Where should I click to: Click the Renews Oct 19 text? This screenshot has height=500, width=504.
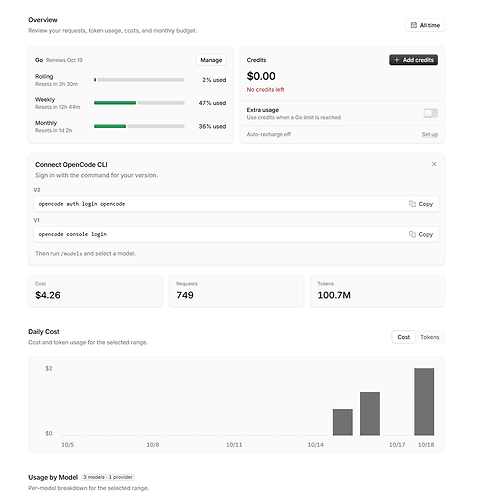[64, 60]
